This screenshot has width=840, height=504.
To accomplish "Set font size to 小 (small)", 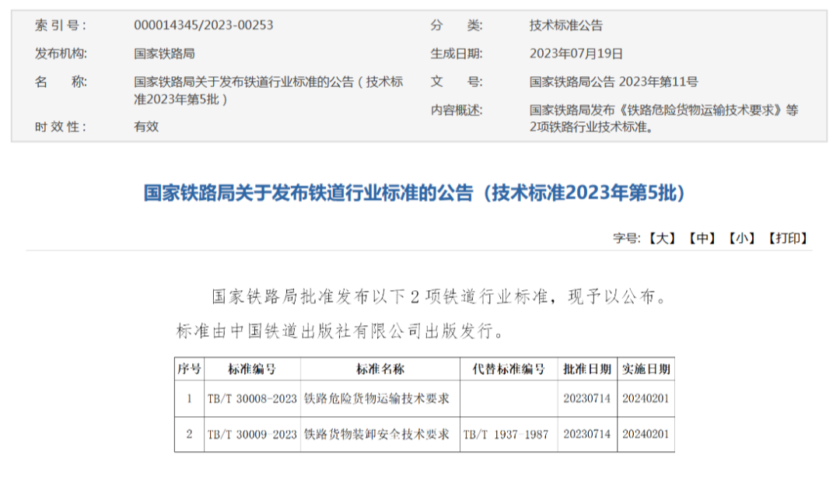I will click(741, 238).
